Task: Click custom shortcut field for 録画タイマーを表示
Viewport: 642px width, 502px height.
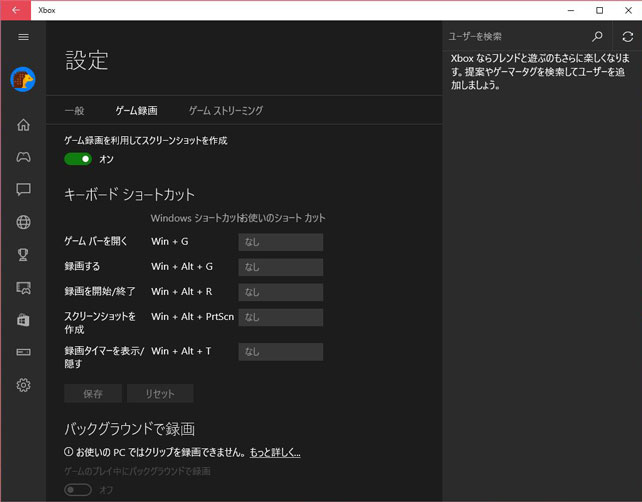Action: (281, 352)
